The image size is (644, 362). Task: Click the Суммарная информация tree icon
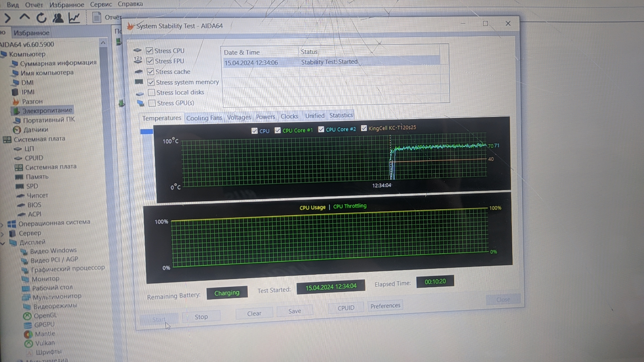(x=15, y=63)
